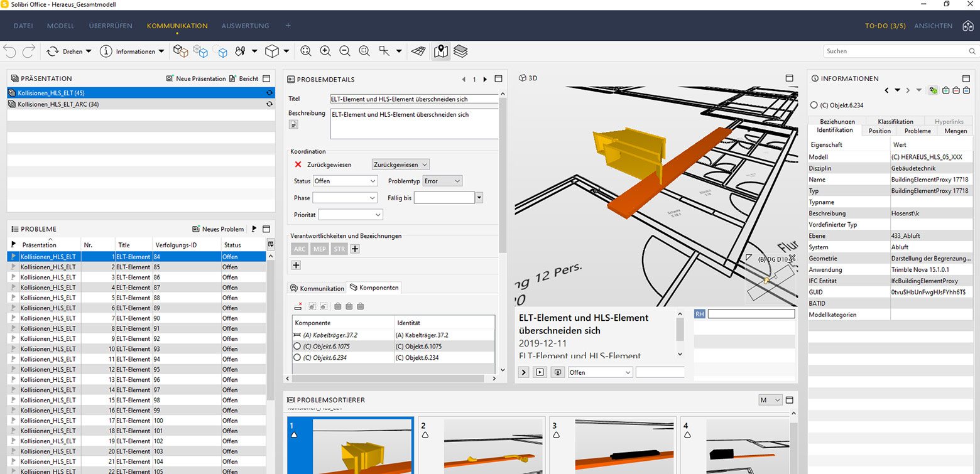Viewport: 980px width, 474px height.
Task: Toggle the STR responsibility tag
Action: (339, 249)
